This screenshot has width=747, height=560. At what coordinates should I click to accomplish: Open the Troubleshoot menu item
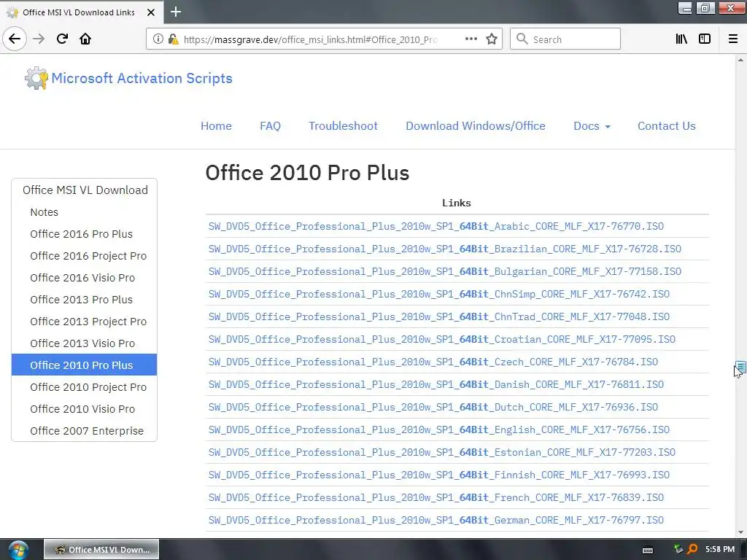tap(343, 126)
